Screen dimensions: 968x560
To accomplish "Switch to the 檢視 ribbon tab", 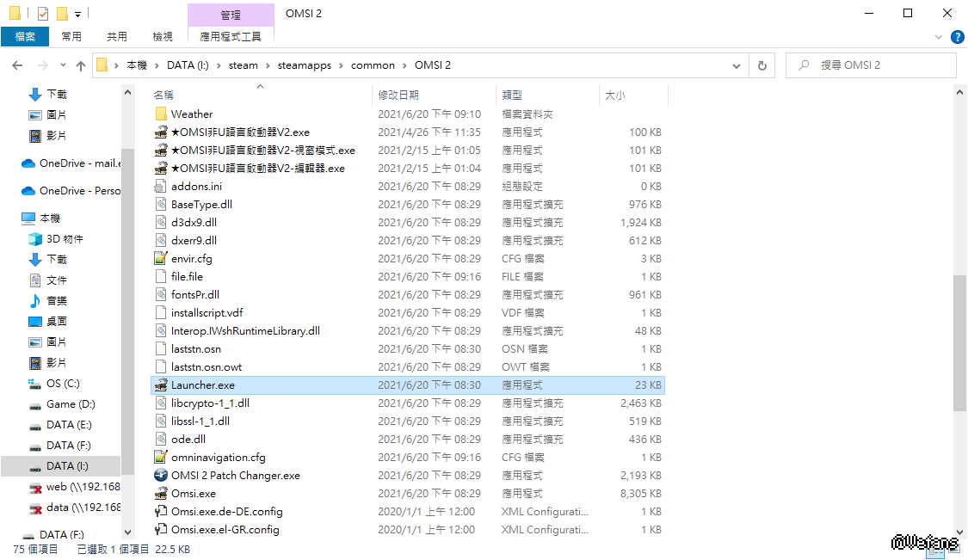I will [163, 37].
